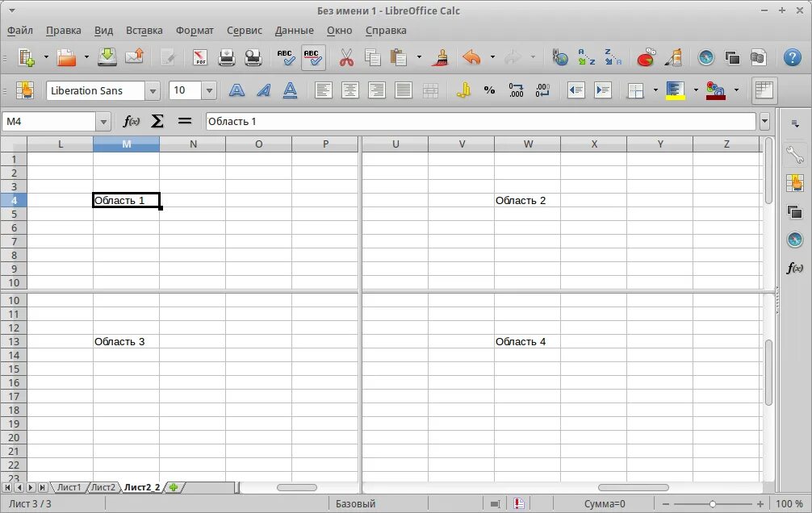
Task: Toggle bold text formatting
Action: pos(236,90)
